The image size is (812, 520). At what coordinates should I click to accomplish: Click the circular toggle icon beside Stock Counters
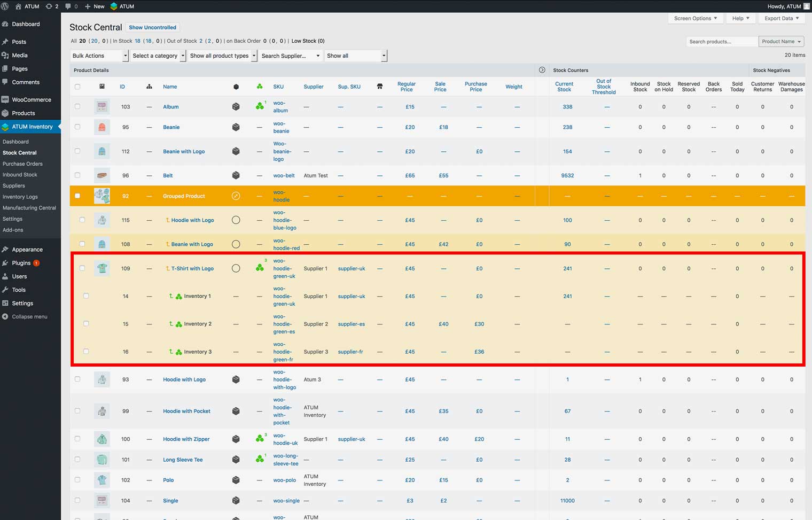coord(542,70)
